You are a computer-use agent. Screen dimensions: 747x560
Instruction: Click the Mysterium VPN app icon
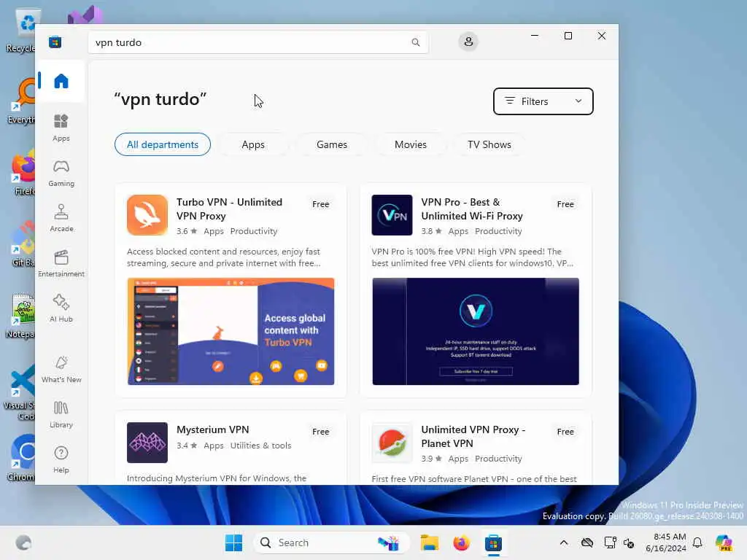pyautogui.click(x=147, y=443)
